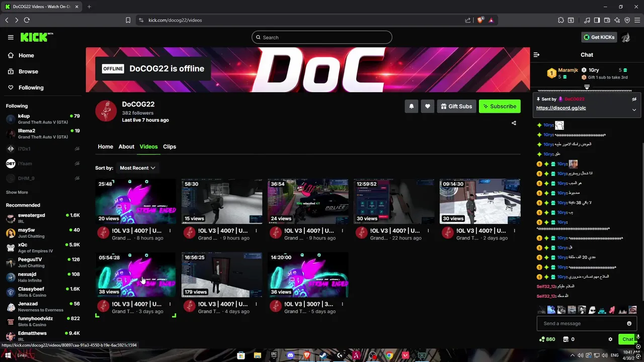Select the Videos channel tab
The image size is (644, 362).
[x=148, y=147]
